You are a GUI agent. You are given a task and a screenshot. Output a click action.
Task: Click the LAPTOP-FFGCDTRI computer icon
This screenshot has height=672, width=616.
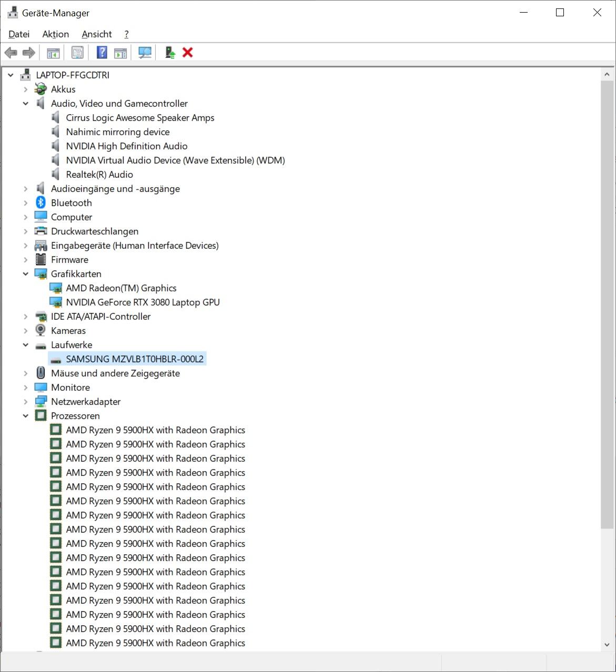[25, 75]
